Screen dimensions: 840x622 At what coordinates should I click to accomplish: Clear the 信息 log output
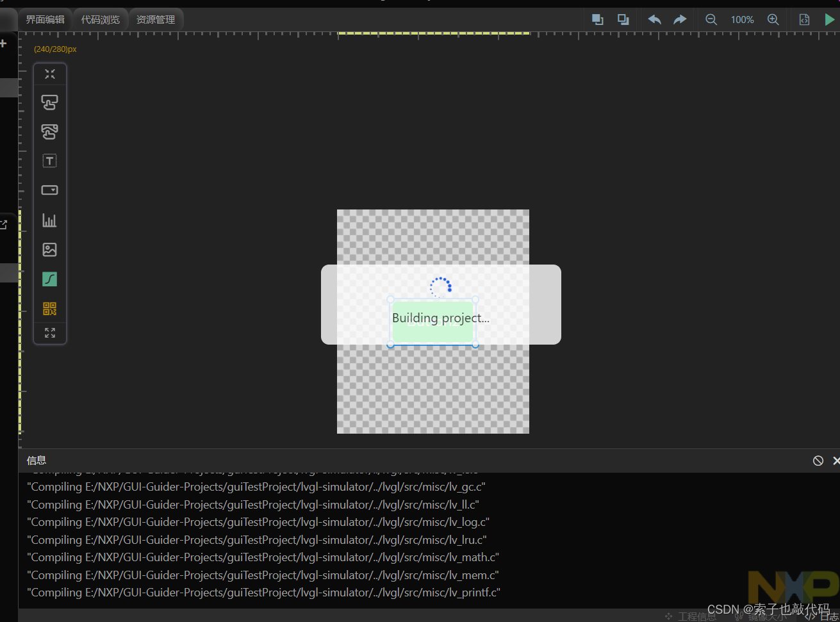pos(818,461)
